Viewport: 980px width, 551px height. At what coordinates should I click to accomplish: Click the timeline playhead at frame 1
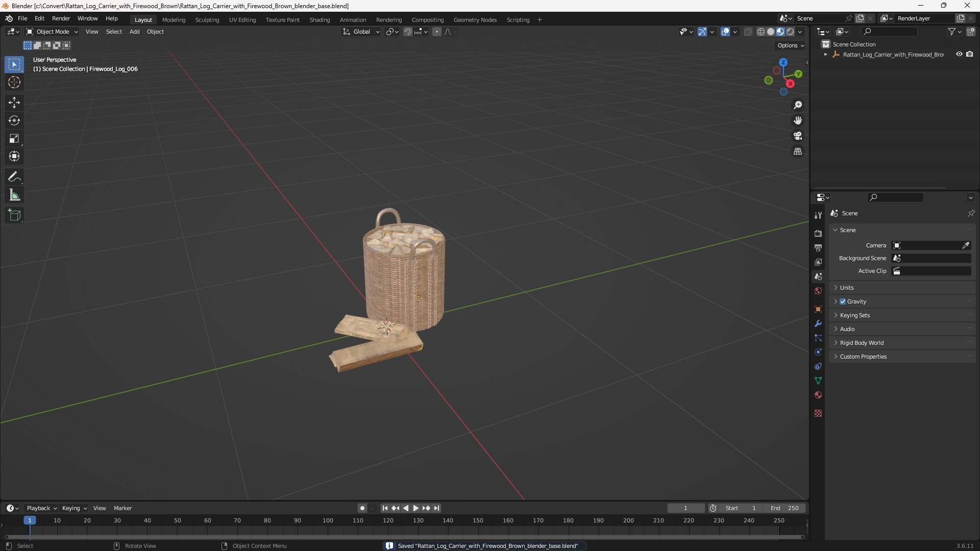[30, 520]
